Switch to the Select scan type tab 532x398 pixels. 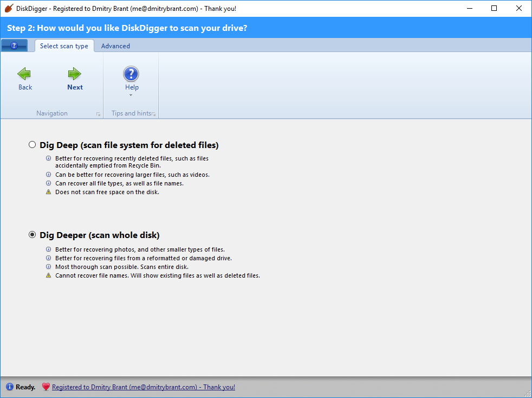(x=64, y=46)
